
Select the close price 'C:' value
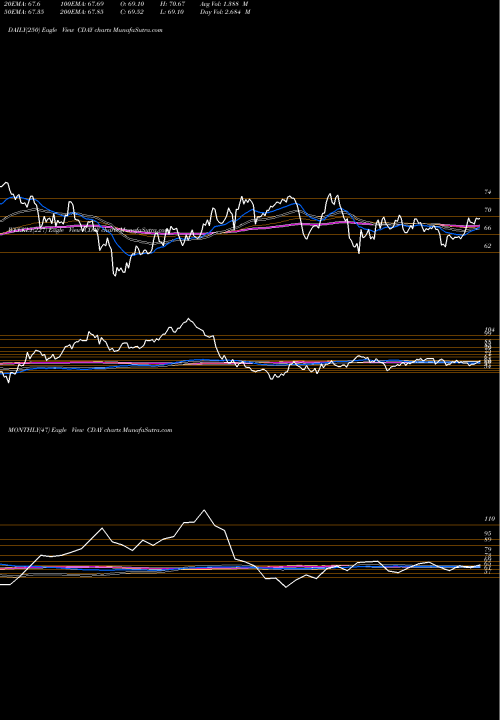click(x=133, y=12)
